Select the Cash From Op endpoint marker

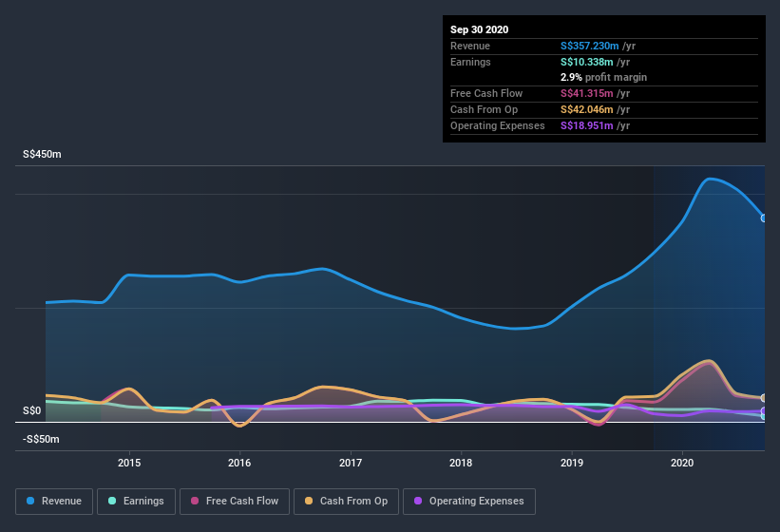pyautogui.click(x=764, y=398)
